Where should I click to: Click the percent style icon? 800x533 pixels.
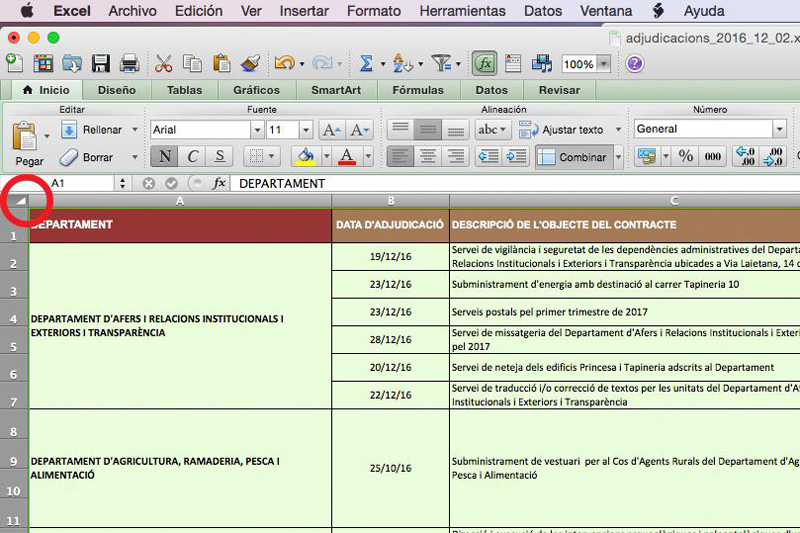point(686,156)
